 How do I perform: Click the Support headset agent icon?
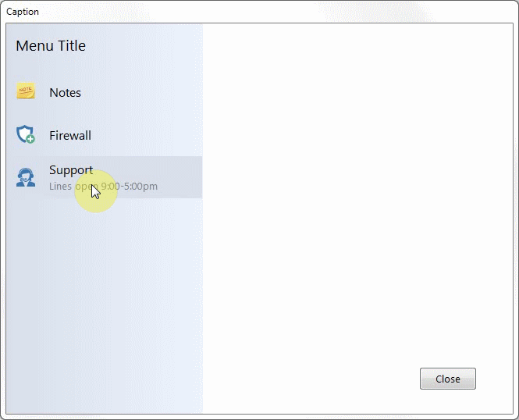click(26, 177)
